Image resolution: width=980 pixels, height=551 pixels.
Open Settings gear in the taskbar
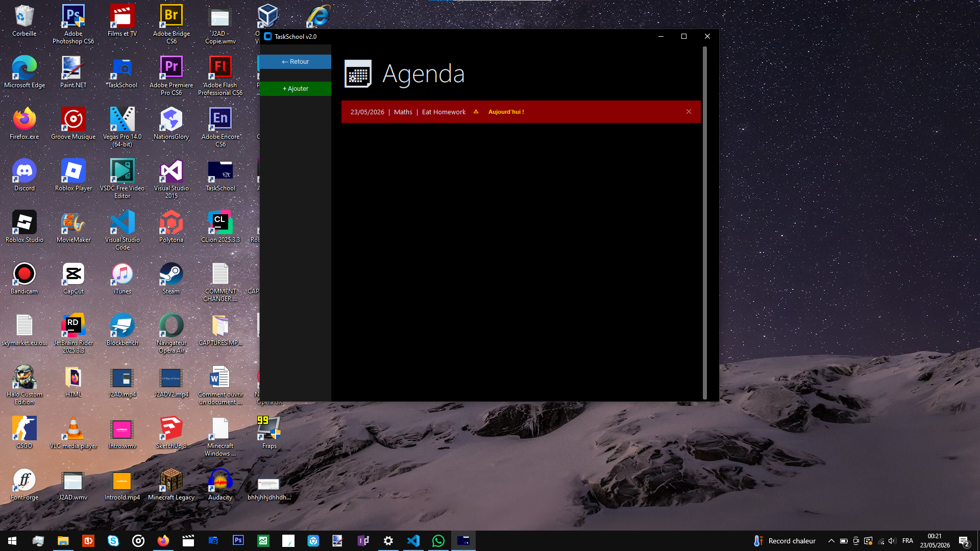388,541
